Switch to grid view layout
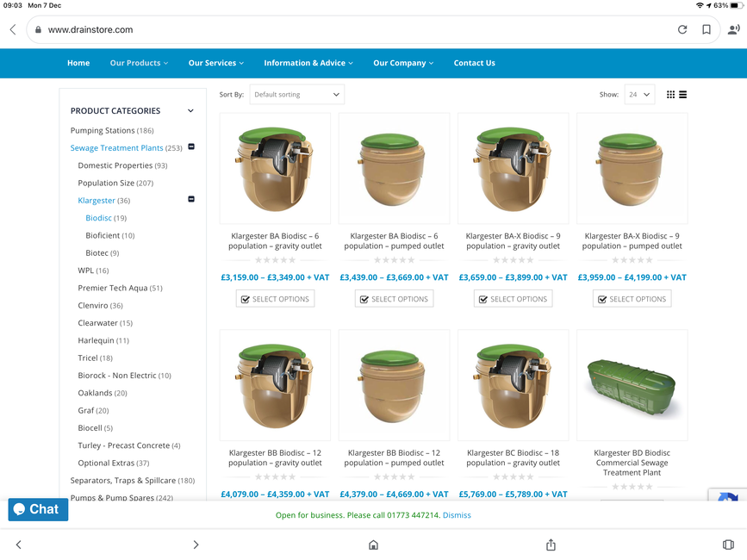 [x=670, y=94]
